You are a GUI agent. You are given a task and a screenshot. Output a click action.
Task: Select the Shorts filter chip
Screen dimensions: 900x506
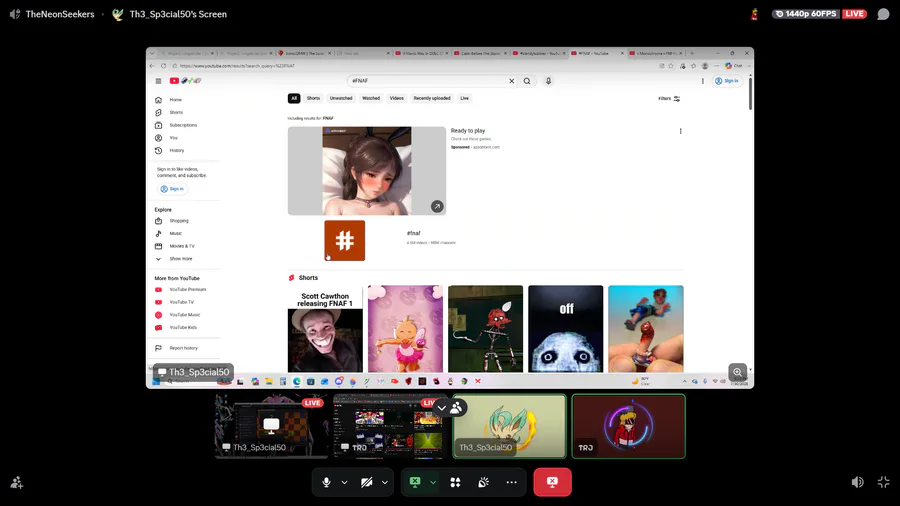click(x=313, y=98)
